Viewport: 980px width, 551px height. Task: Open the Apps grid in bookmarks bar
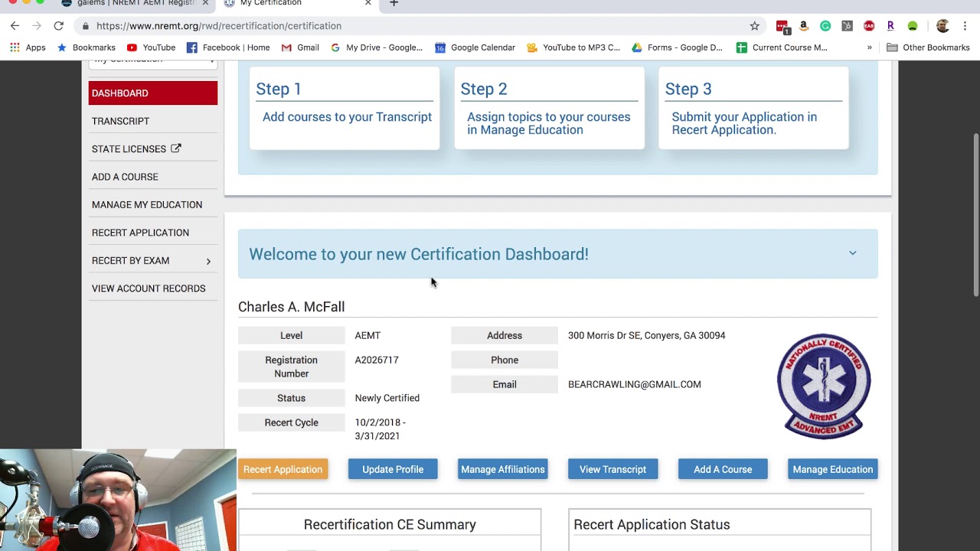pos(28,47)
